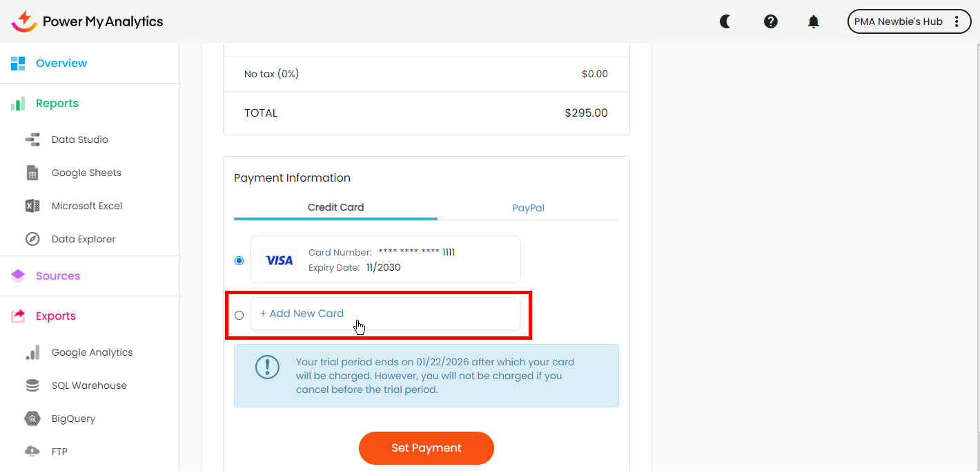Click the Data Studio sidebar icon
Viewport: 980px width, 471px height.
click(32, 140)
